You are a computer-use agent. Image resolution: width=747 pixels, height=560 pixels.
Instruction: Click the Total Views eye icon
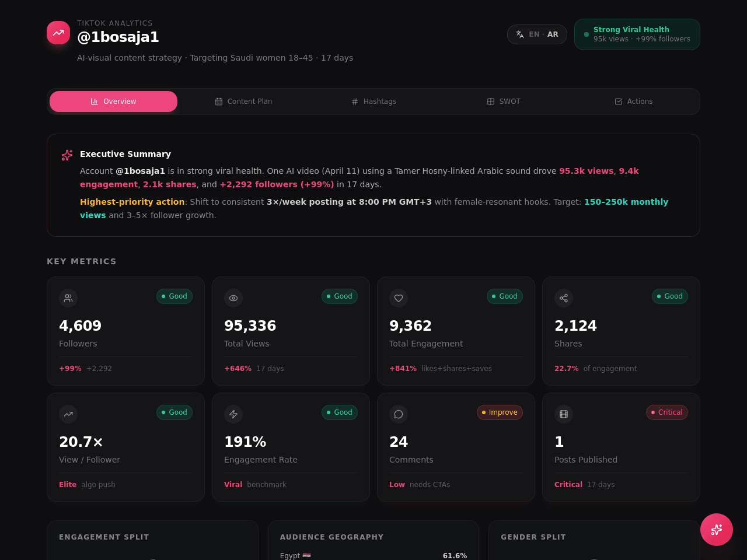point(233,297)
